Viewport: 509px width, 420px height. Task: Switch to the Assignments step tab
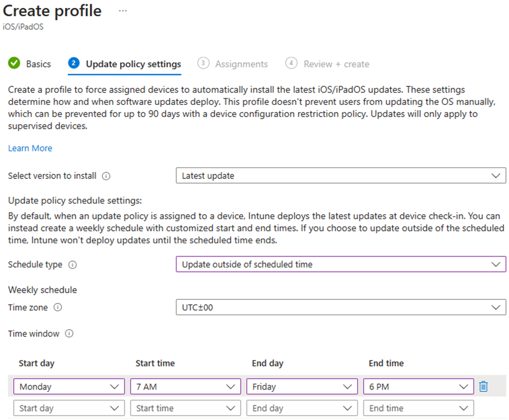click(x=241, y=64)
